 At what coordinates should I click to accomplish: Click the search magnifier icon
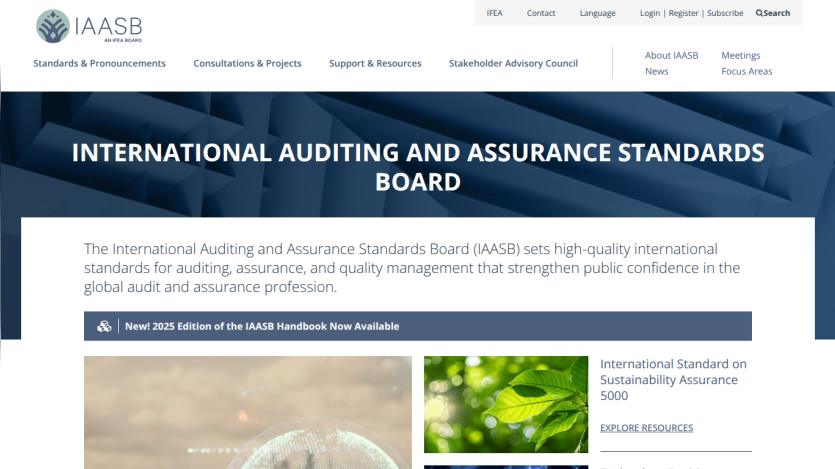click(759, 13)
